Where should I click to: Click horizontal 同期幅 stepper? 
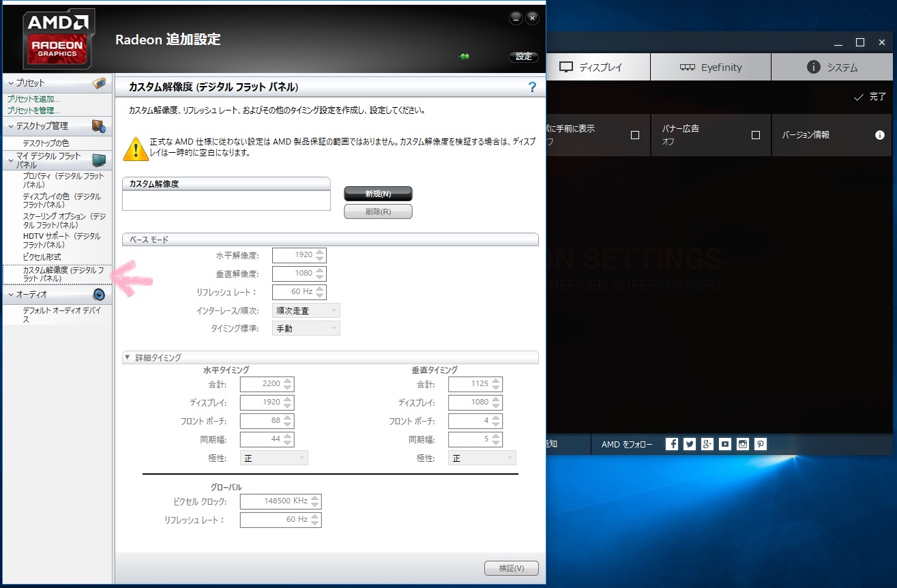pos(288,439)
